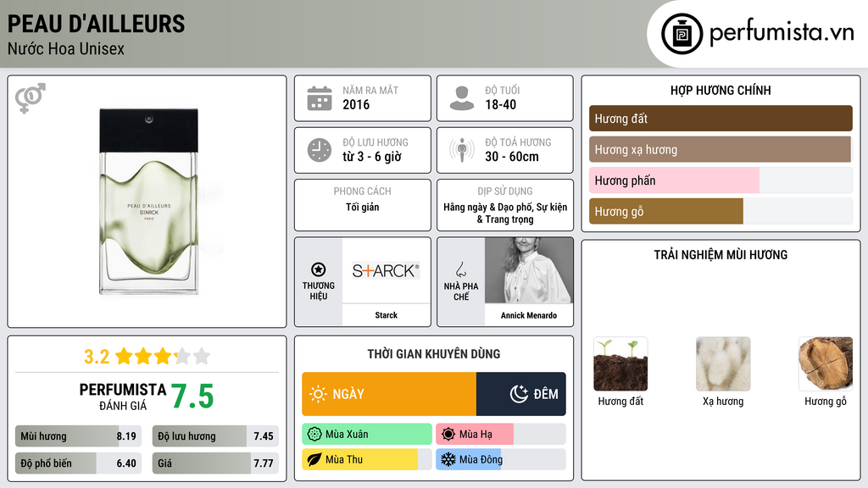This screenshot has width=868, height=488.
Task: Click the launch year 2016 value
Action: pos(356,104)
